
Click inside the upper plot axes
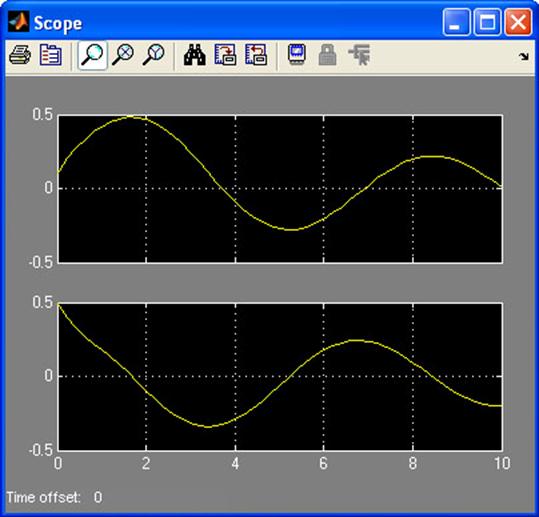click(x=280, y=189)
